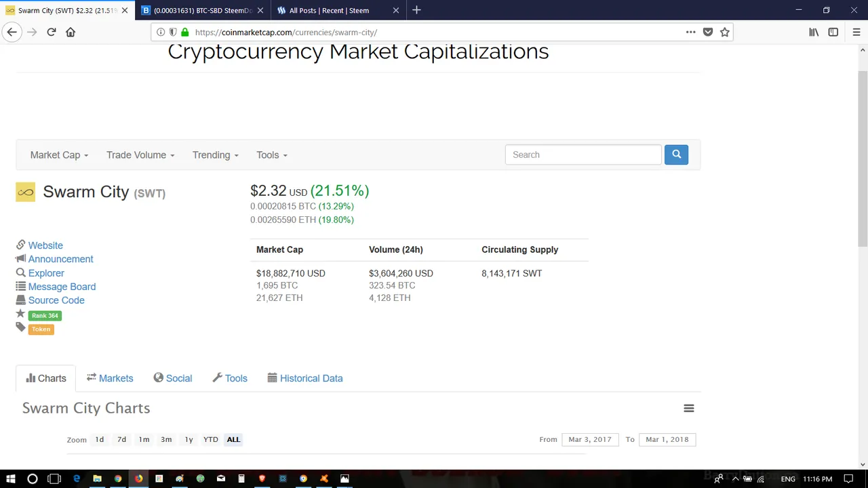
Task: Open the Tools dropdown in the navbar
Action: (271, 155)
